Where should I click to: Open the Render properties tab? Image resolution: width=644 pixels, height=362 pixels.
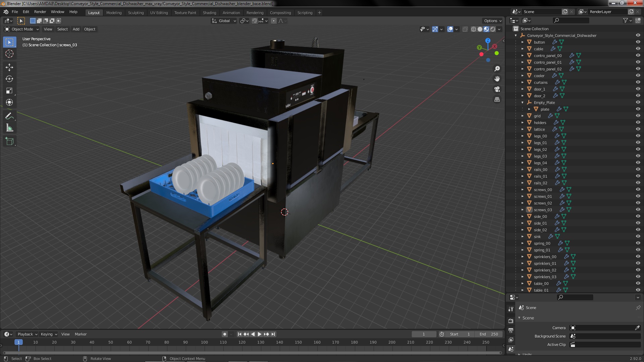pos(511,321)
